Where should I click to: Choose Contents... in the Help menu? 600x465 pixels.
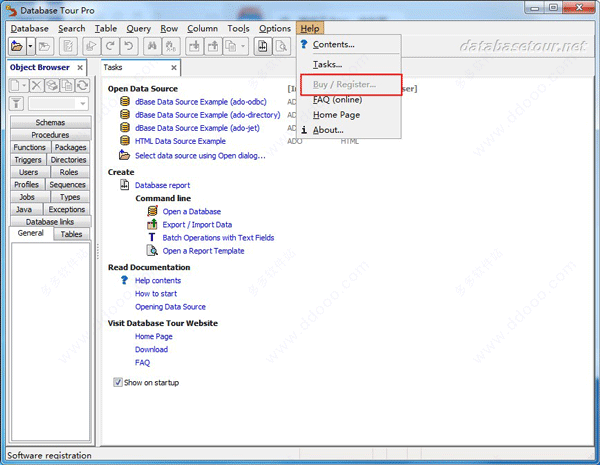pos(349,44)
